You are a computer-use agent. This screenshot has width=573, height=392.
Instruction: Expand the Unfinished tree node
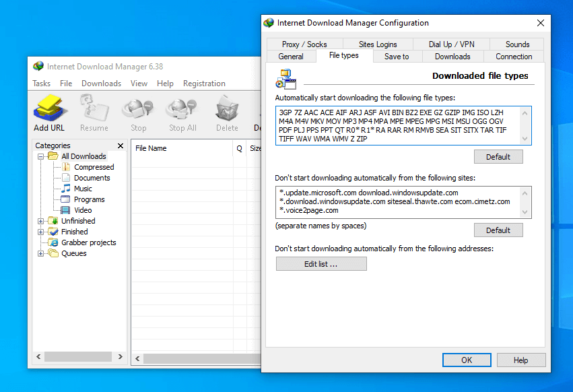(40, 221)
